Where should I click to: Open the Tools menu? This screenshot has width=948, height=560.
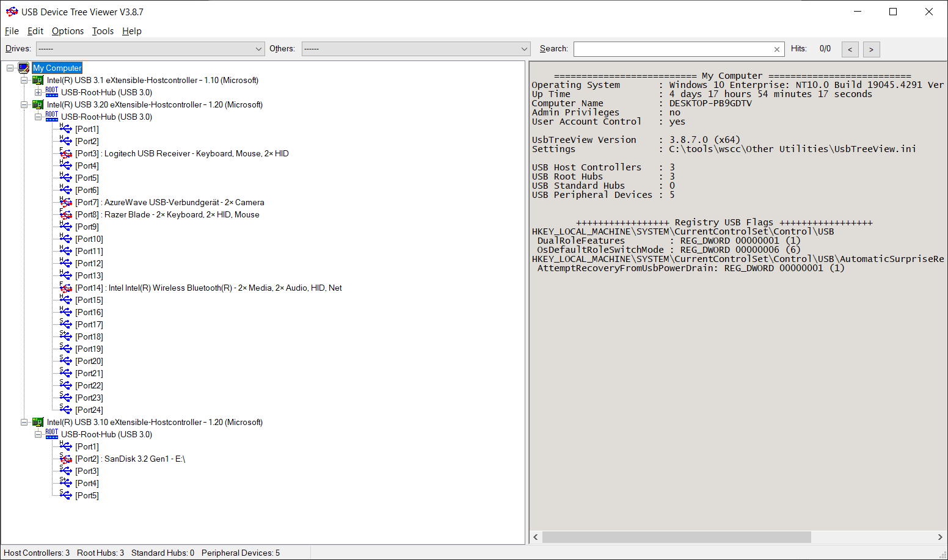click(x=103, y=31)
